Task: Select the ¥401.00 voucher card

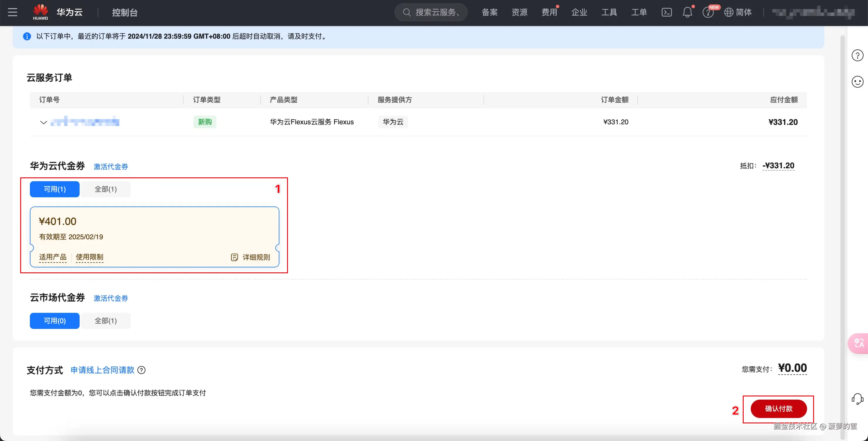Action: coord(155,237)
